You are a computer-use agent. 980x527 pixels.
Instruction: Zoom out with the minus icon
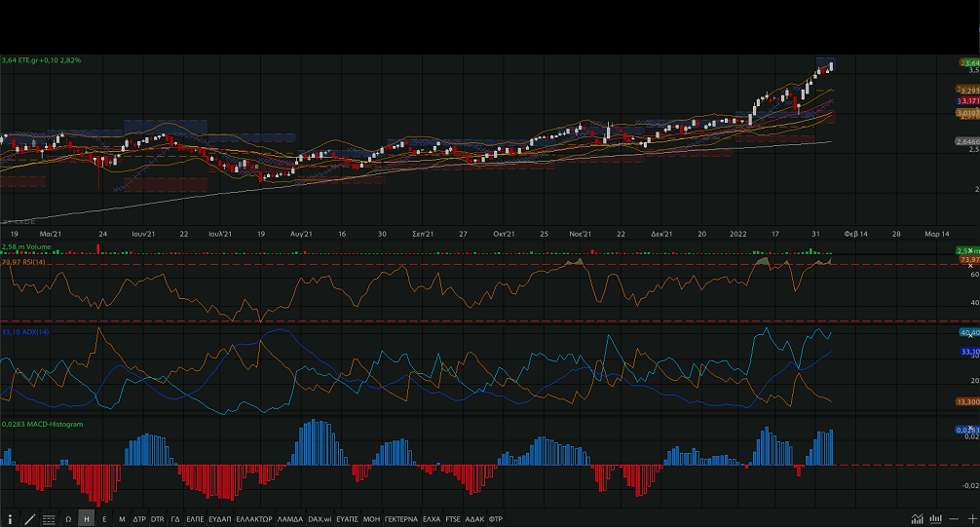click(x=955, y=519)
